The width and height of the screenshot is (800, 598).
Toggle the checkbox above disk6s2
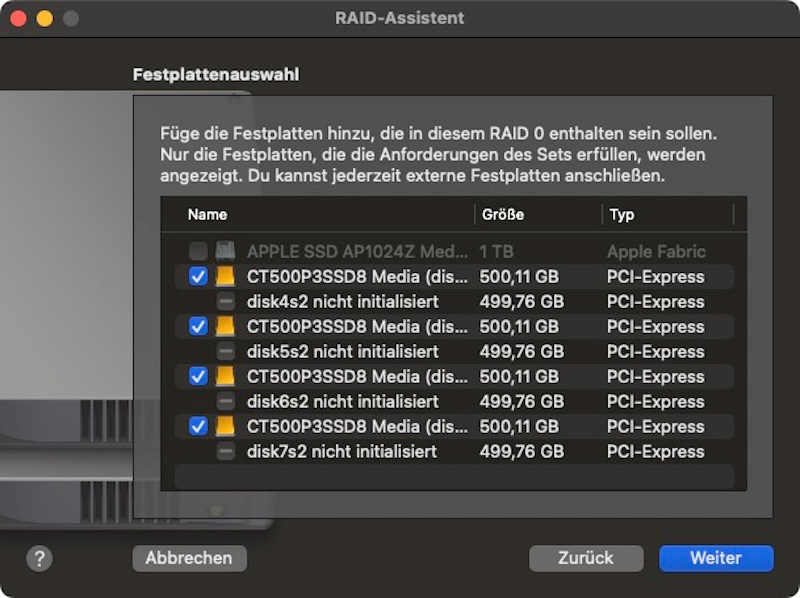(x=198, y=377)
